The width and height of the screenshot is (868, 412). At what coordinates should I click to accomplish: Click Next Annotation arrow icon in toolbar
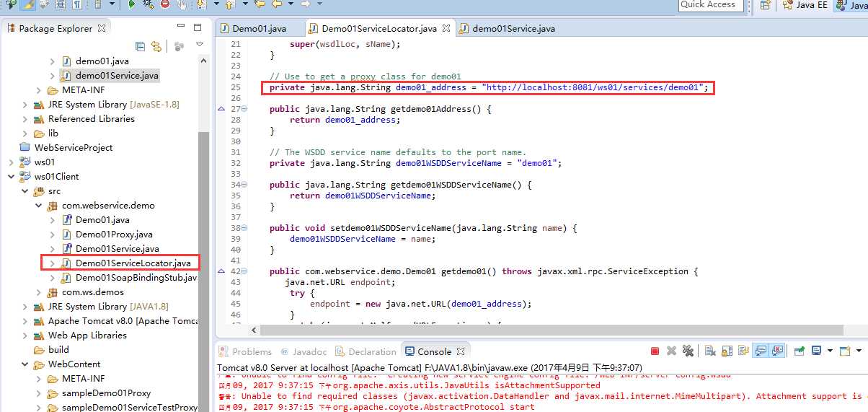(x=200, y=4)
